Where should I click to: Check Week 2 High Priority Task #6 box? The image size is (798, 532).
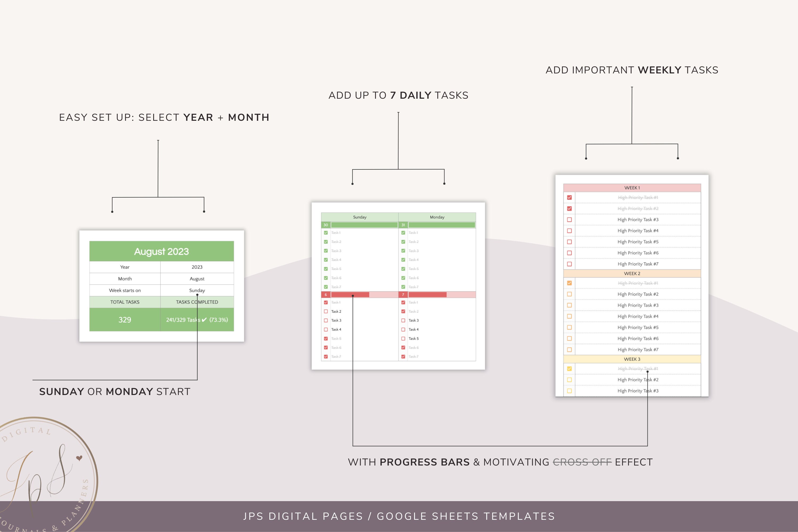pos(569,339)
